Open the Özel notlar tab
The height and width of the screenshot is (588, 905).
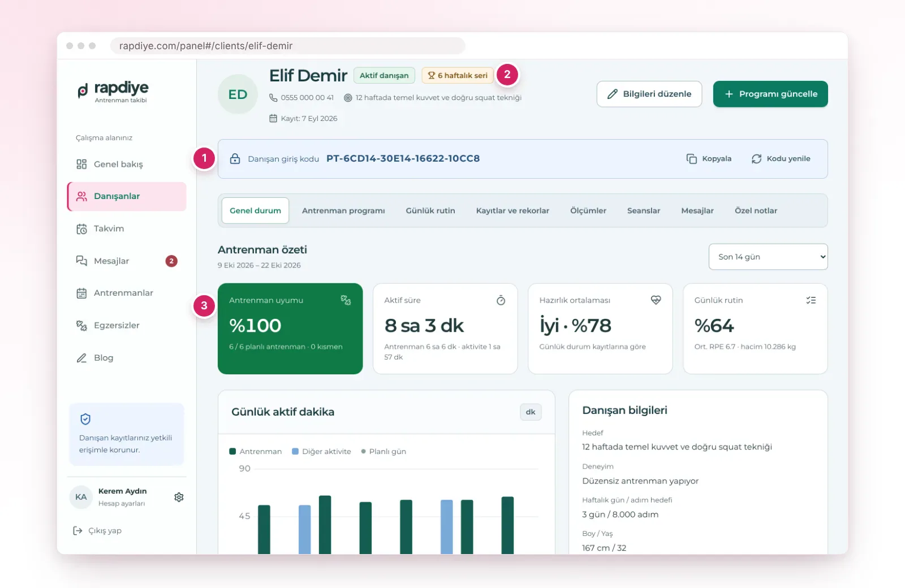pyautogui.click(x=756, y=210)
